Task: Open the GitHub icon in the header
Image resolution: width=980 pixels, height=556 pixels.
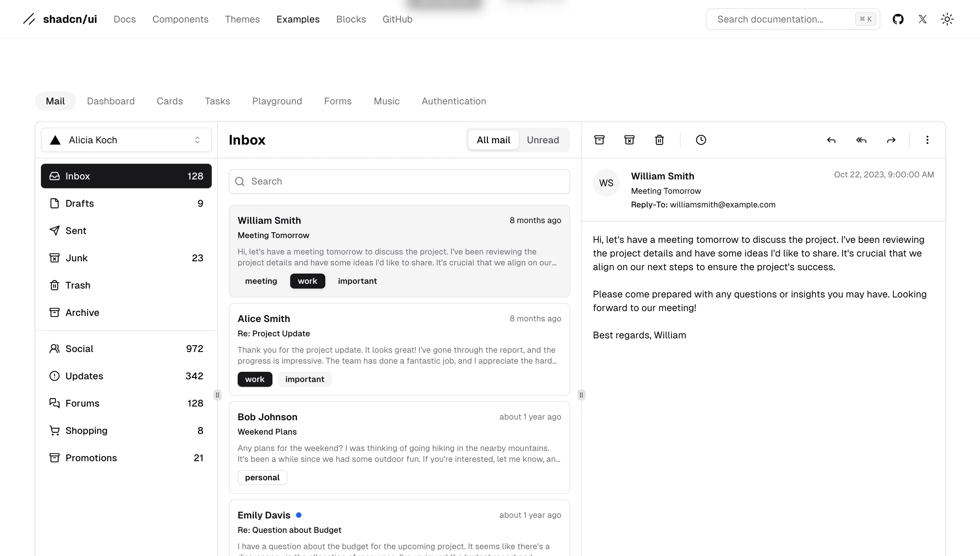Action: coord(898,19)
